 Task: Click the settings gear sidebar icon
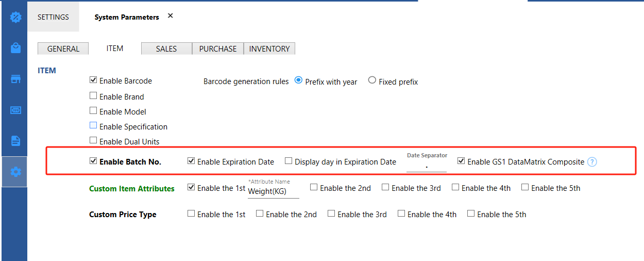click(x=16, y=171)
